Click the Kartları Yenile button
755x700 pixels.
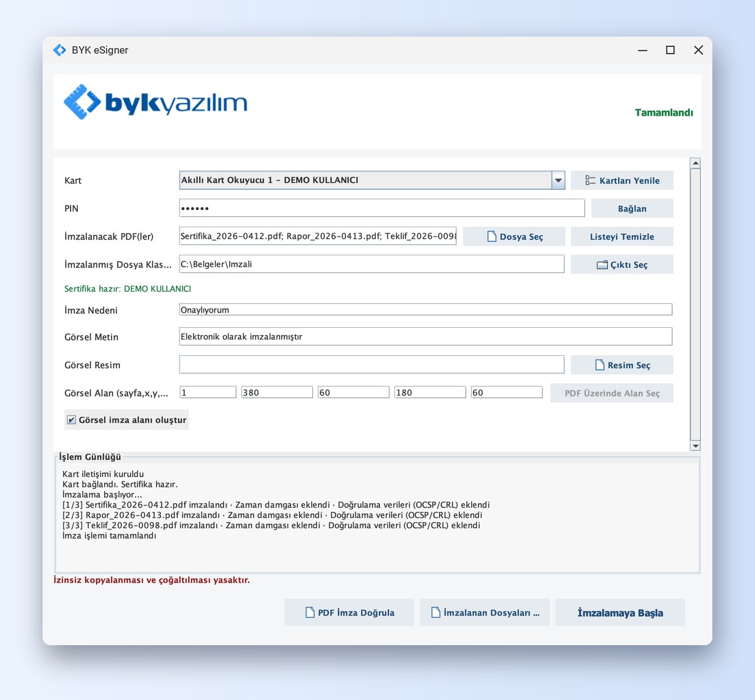622,180
